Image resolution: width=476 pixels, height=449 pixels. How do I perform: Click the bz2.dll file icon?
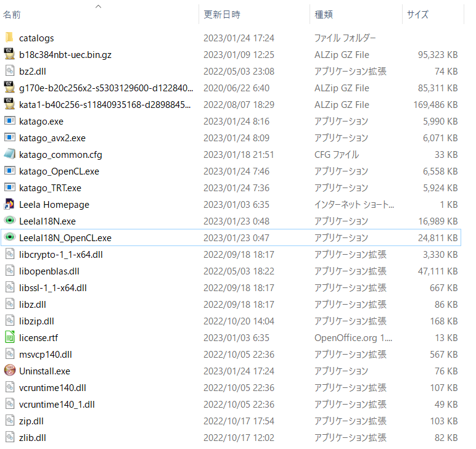pyautogui.click(x=10, y=71)
